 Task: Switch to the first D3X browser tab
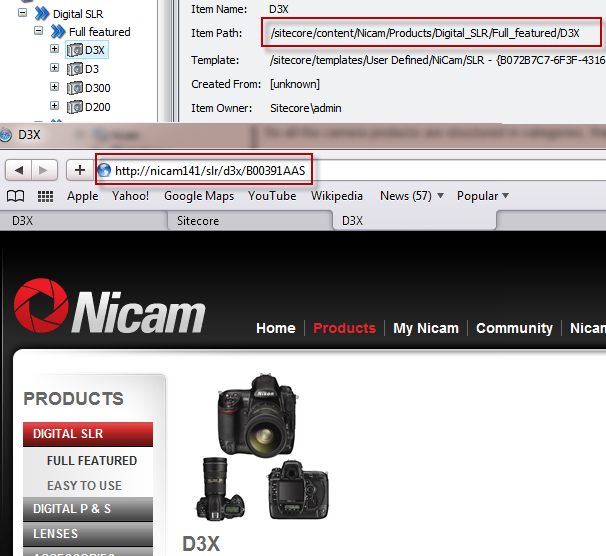point(83,221)
